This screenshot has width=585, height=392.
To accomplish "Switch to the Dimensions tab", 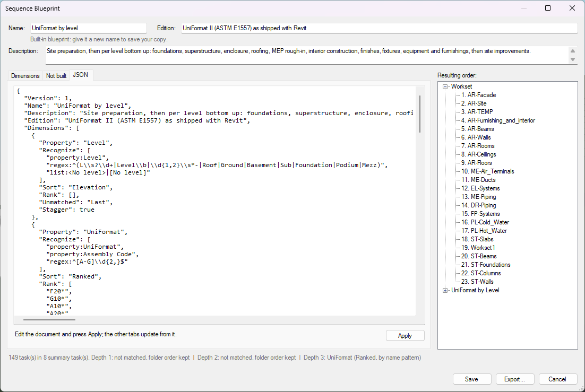I will [x=25, y=76].
